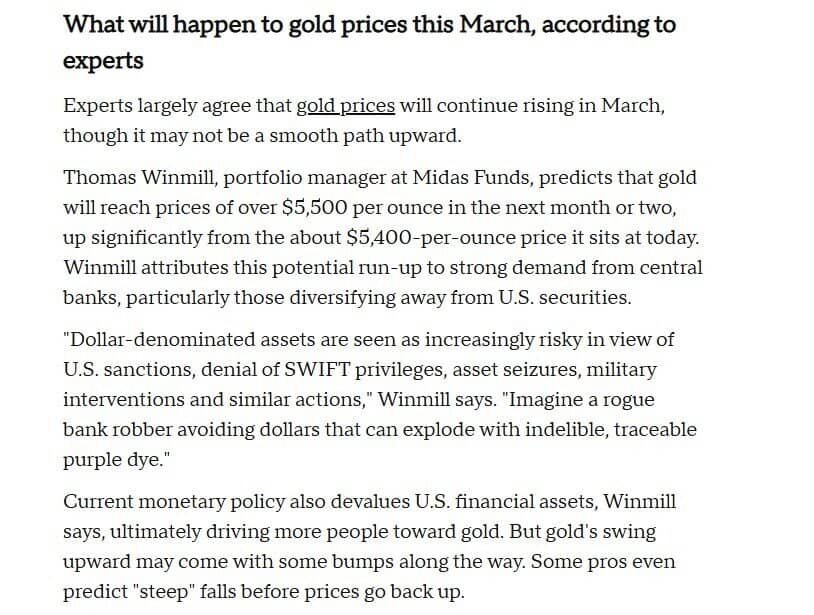The image size is (814, 615).
Task: Click the words "purple dye"
Action: [x=113, y=460]
